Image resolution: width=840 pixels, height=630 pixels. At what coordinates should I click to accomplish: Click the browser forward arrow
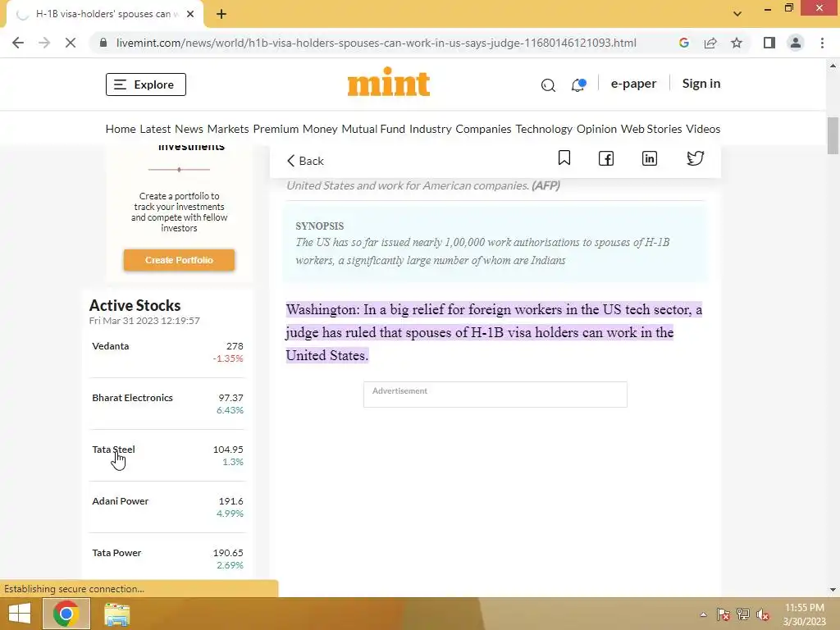[x=44, y=43]
